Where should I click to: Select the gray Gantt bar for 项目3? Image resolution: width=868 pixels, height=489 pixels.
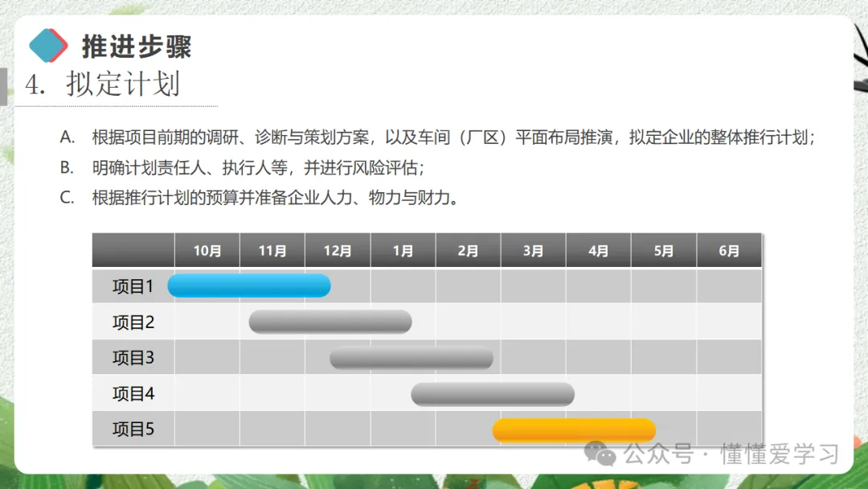pyautogui.click(x=411, y=358)
